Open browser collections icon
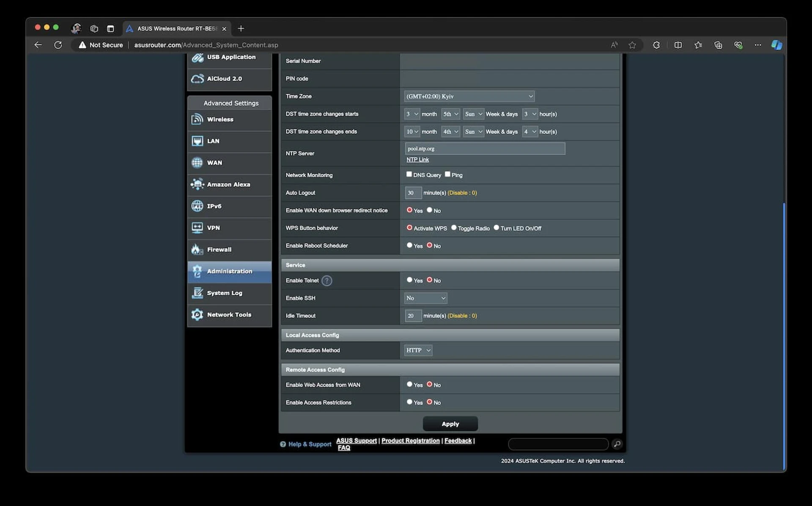Image resolution: width=812 pixels, height=506 pixels. (x=718, y=45)
